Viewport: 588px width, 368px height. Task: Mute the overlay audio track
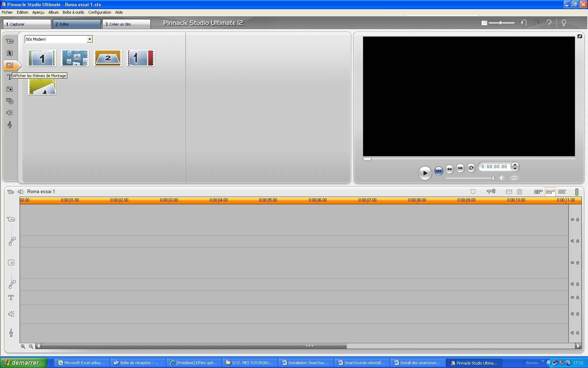tap(573, 284)
